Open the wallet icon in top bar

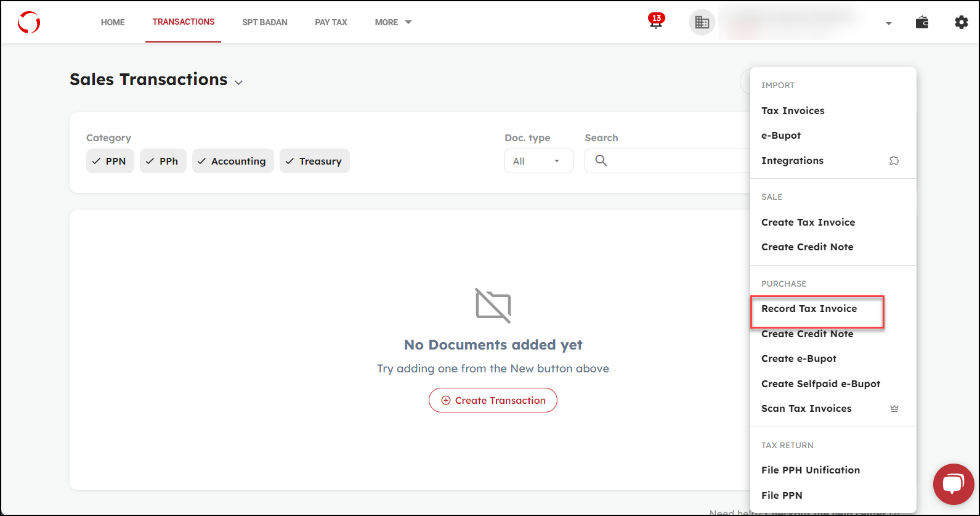[x=922, y=23]
